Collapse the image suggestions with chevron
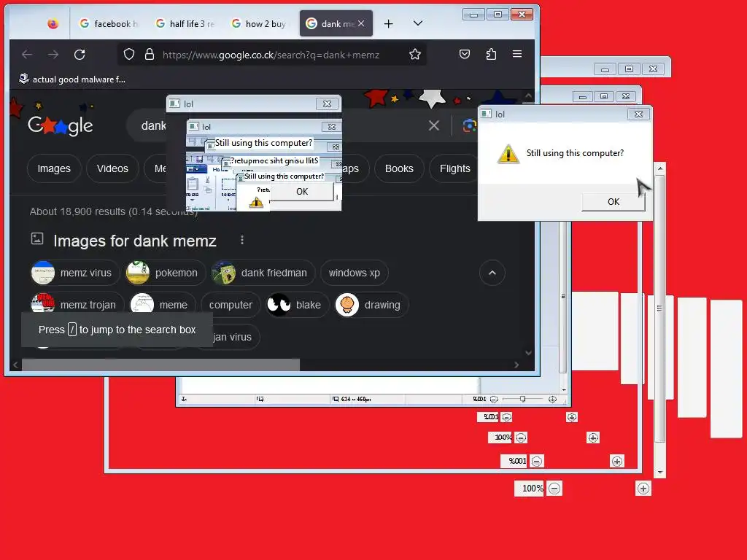Screen dimensions: 747x560 click(492, 273)
